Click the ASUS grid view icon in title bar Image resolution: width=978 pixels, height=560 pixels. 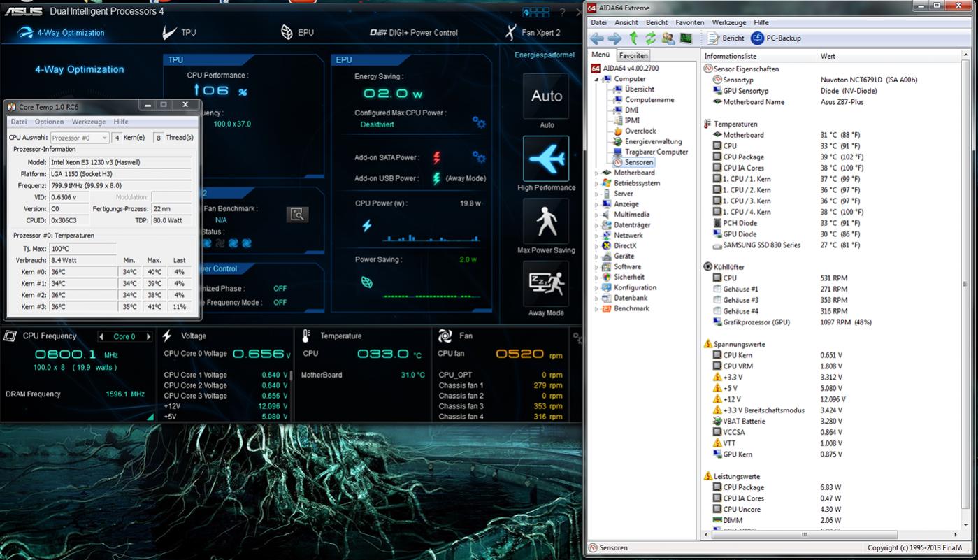(536, 13)
